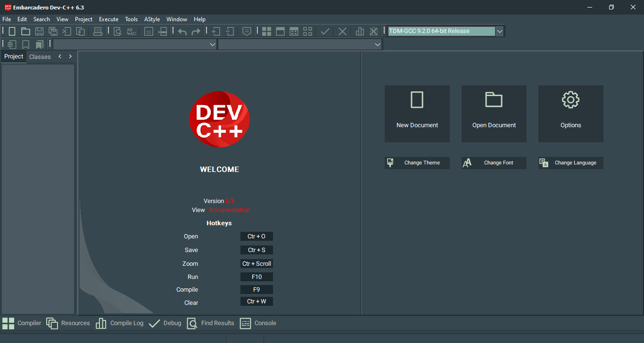Viewport: 644px width, 343px height.
Task: Open the AStyle menu
Action: (152, 19)
